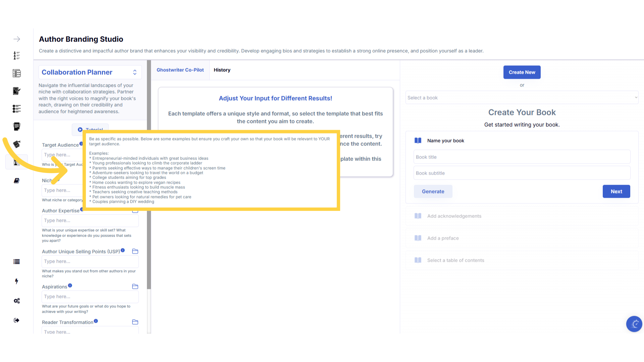Image resolution: width=644 pixels, height=362 pixels.
Task: Expand the Select a book dropdown
Action: click(x=522, y=98)
